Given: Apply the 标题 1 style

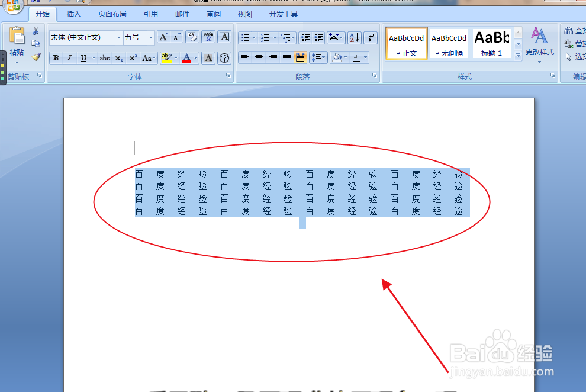Looking at the screenshot, I should [491, 43].
